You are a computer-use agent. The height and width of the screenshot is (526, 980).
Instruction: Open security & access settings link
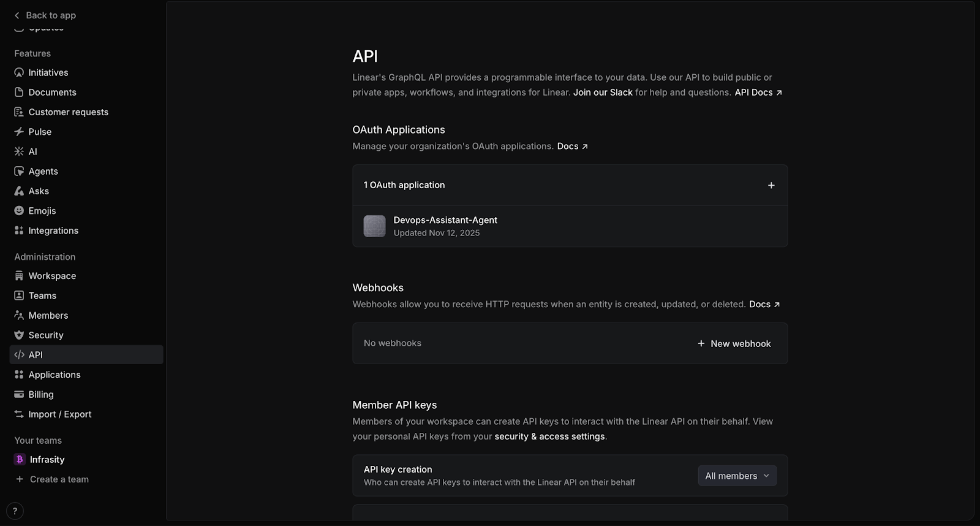click(549, 436)
